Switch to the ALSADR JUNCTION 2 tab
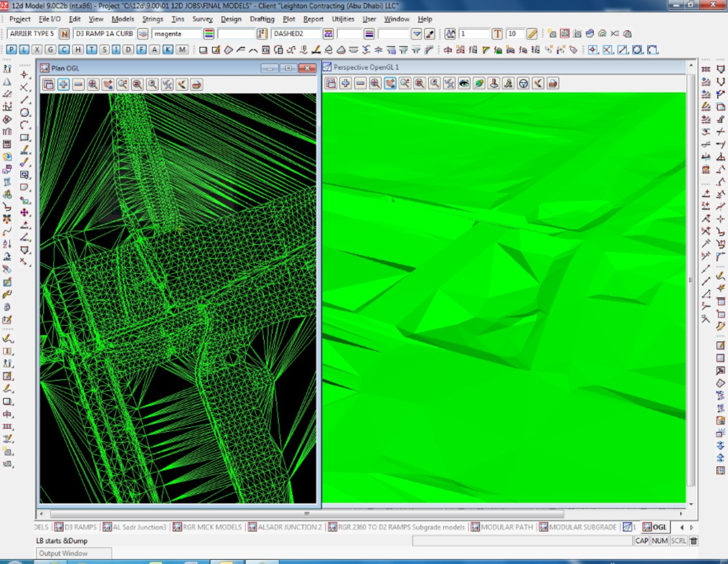Image resolution: width=728 pixels, height=564 pixels. point(285,527)
